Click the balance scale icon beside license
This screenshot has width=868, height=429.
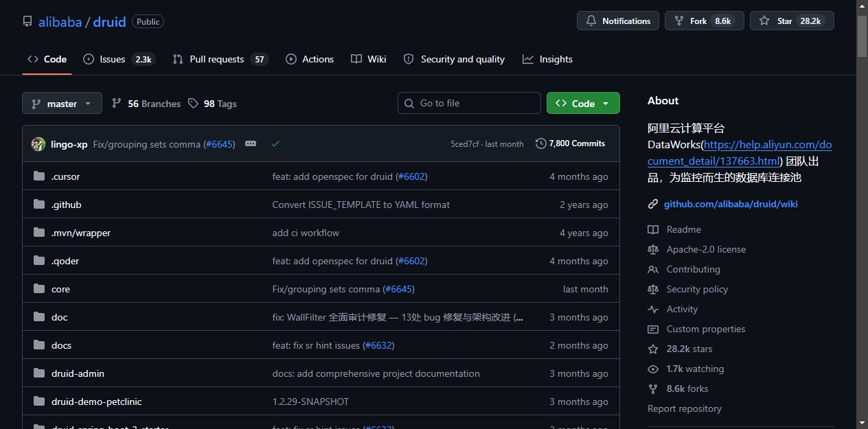pos(653,249)
